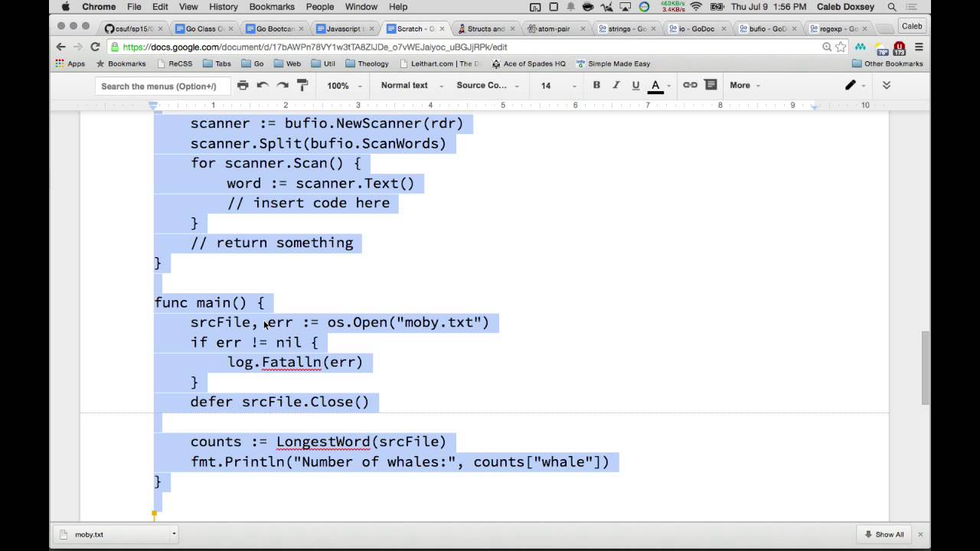Screen dimensions: 980x551
Task: Open the Simple Made Easy bookmark
Action: point(612,64)
